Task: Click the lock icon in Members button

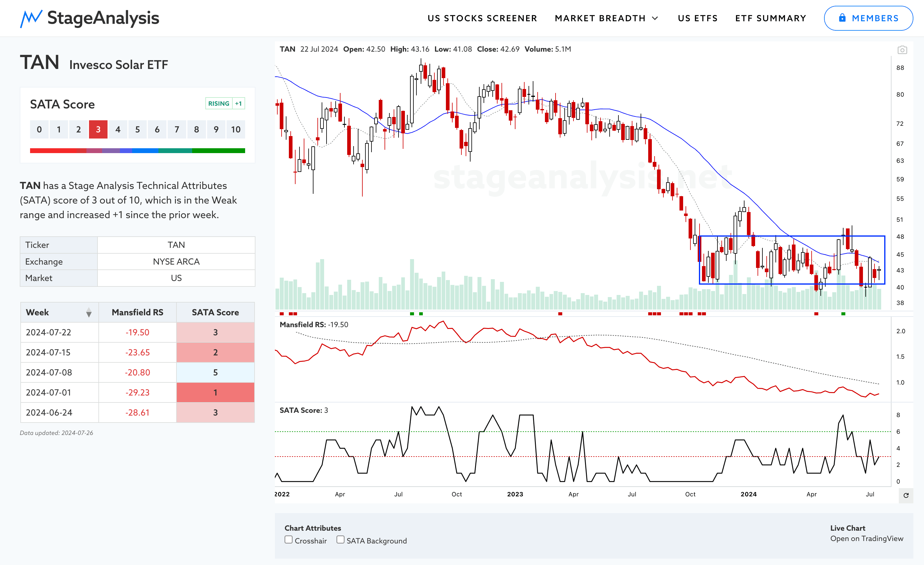Action: pyautogui.click(x=842, y=18)
